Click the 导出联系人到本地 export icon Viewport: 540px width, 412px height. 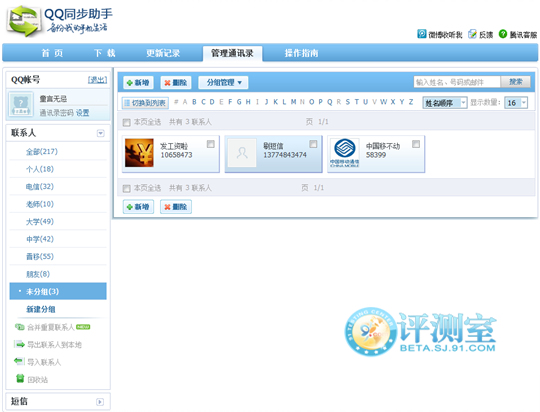(x=19, y=344)
